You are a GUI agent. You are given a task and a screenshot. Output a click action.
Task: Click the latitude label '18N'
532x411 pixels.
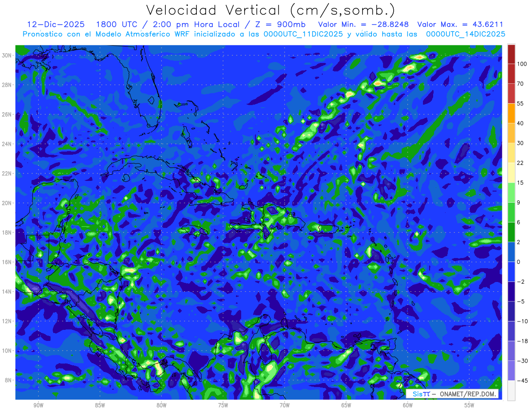pyautogui.click(x=8, y=232)
